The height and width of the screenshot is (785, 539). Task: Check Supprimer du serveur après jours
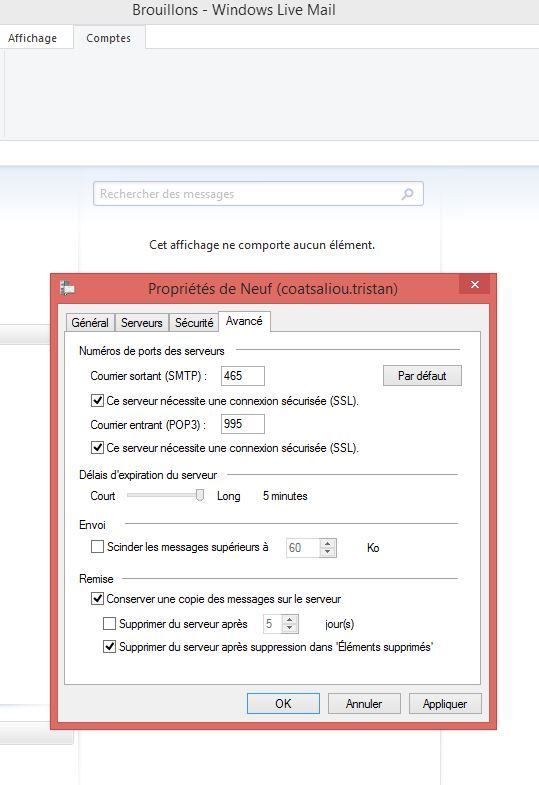pos(109,624)
